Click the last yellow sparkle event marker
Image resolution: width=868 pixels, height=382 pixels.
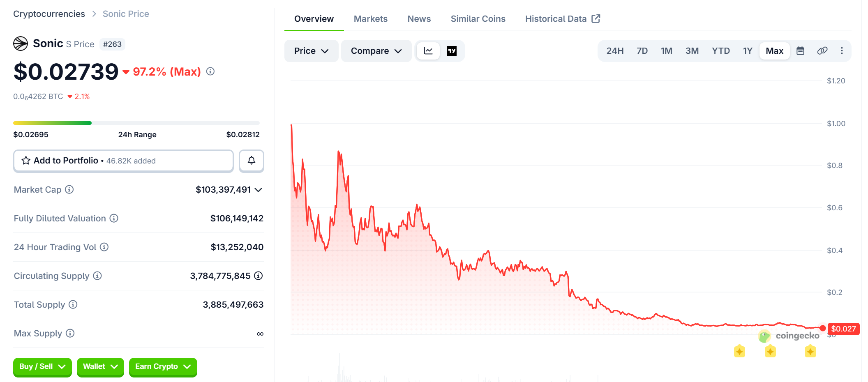pyautogui.click(x=810, y=351)
